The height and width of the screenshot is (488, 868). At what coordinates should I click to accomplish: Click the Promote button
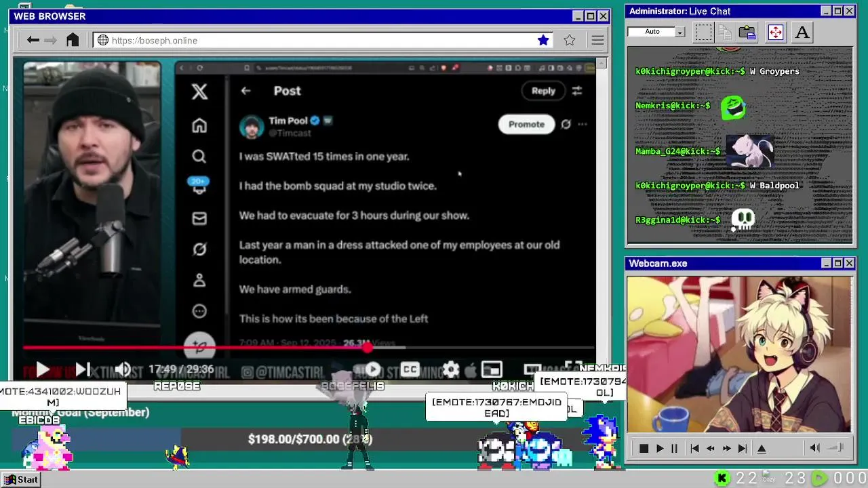(x=526, y=124)
